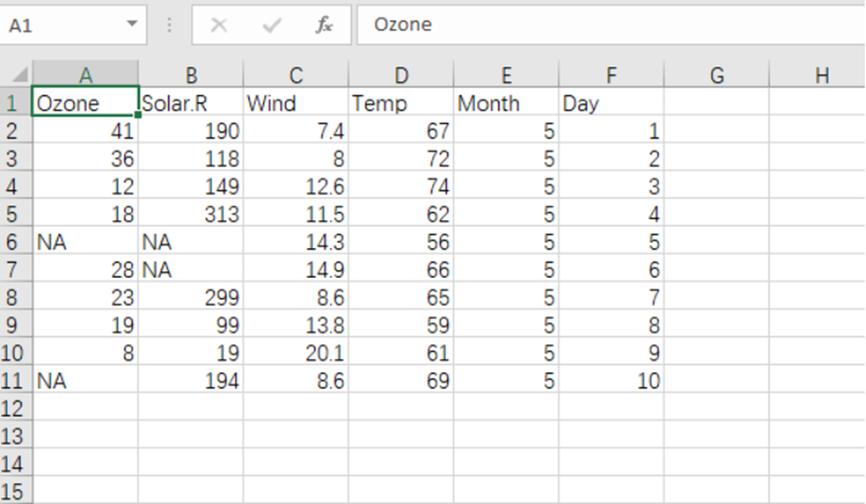The height and width of the screenshot is (504, 866).
Task: Click the Name Box showing A1
Action: point(73,25)
